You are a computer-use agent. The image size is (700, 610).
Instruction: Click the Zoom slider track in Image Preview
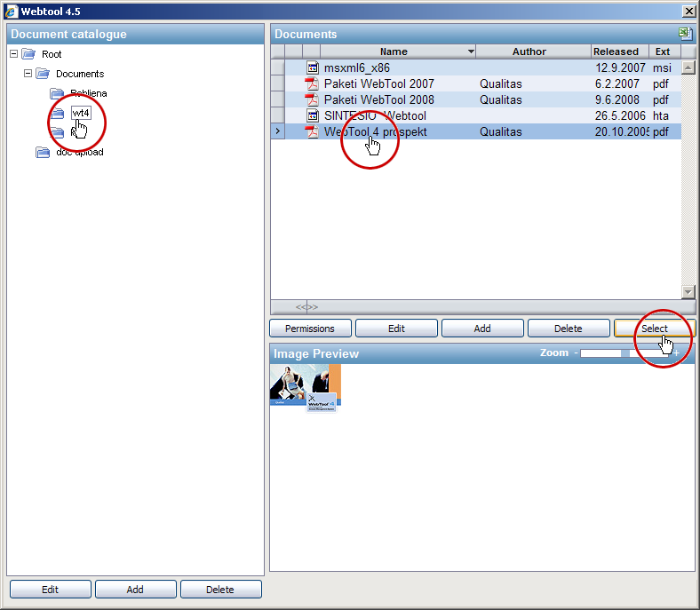(x=622, y=353)
